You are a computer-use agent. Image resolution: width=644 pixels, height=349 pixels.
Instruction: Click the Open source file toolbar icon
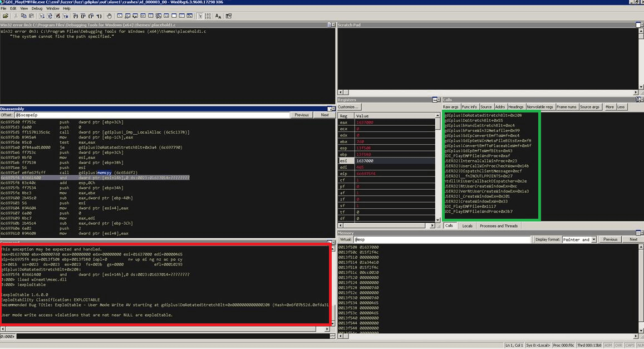tap(6, 16)
